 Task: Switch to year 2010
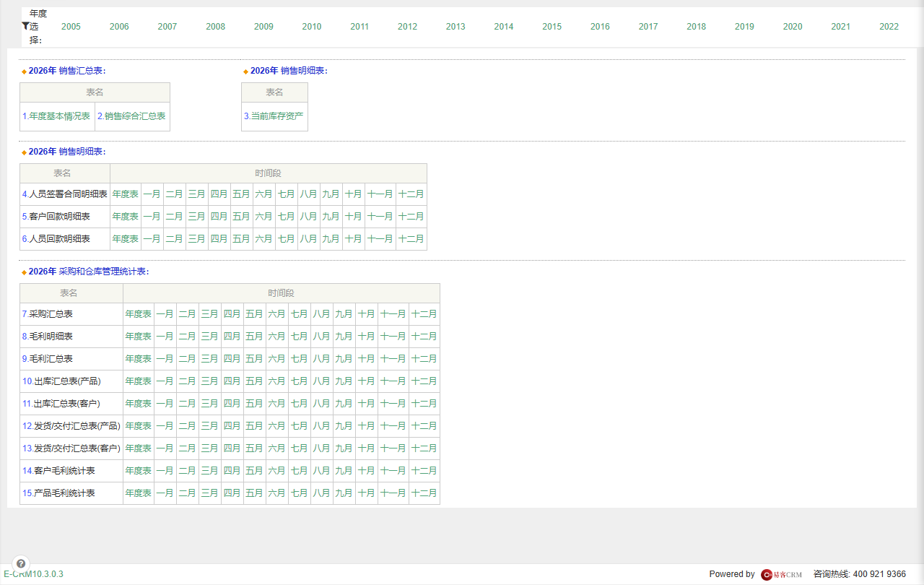(312, 27)
